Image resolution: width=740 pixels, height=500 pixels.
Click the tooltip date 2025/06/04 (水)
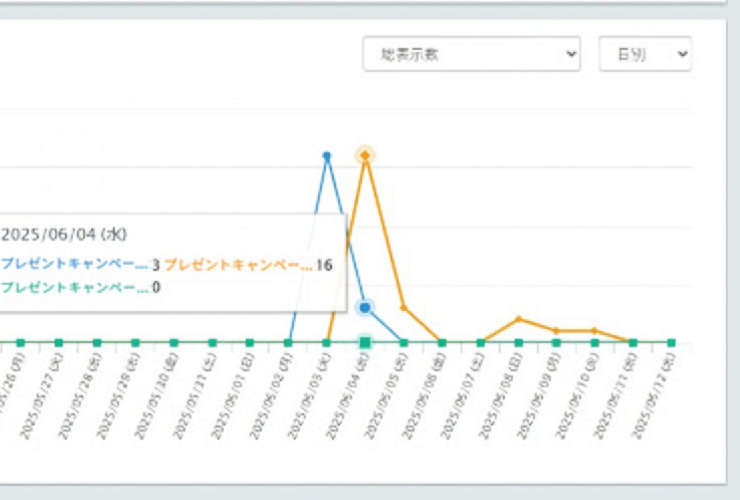[x=64, y=235]
